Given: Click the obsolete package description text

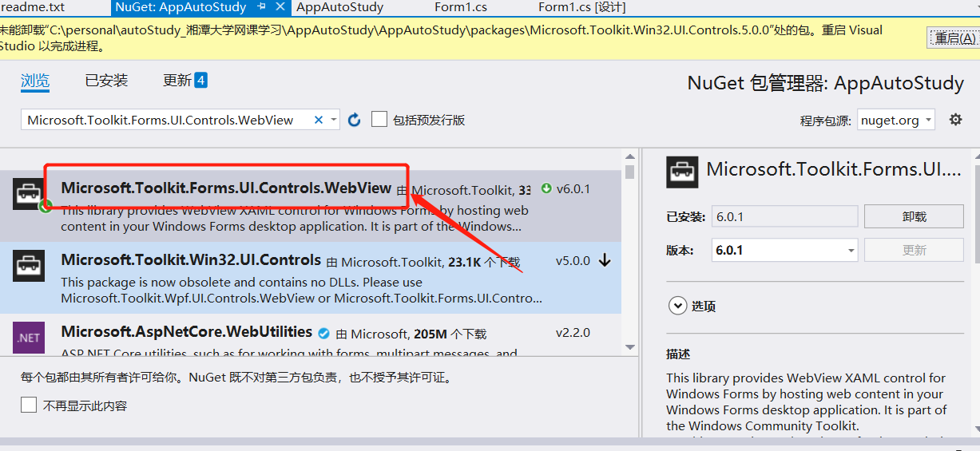Looking at the screenshot, I should coord(302,291).
